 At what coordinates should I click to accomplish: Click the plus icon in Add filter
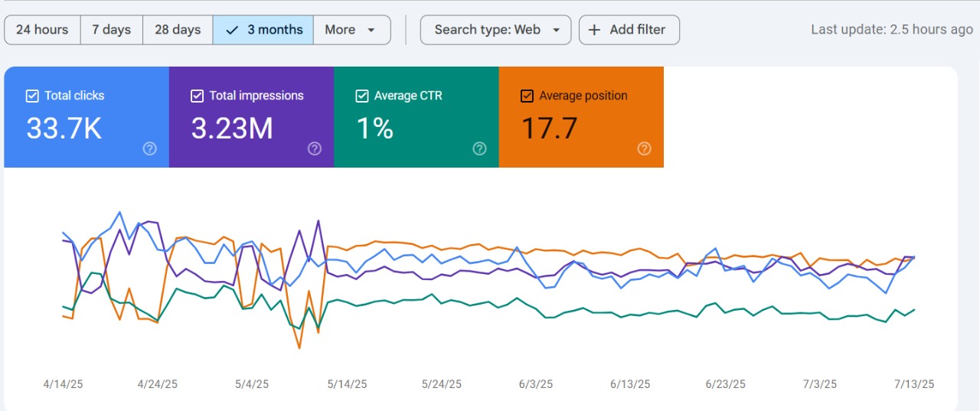[x=594, y=30]
